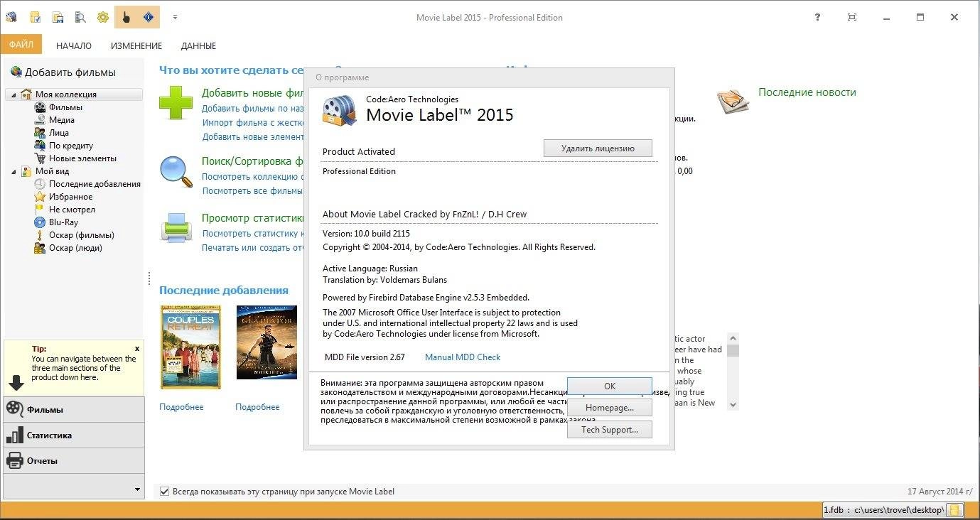Click the blue diamond info icon in toolbar
Image resolution: width=980 pixels, height=520 pixels.
coord(148,17)
